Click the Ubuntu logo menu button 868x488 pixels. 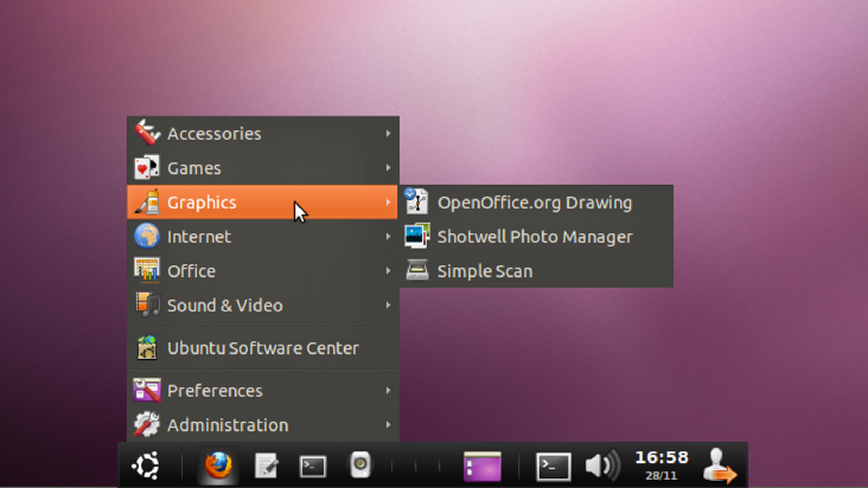[x=146, y=465]
